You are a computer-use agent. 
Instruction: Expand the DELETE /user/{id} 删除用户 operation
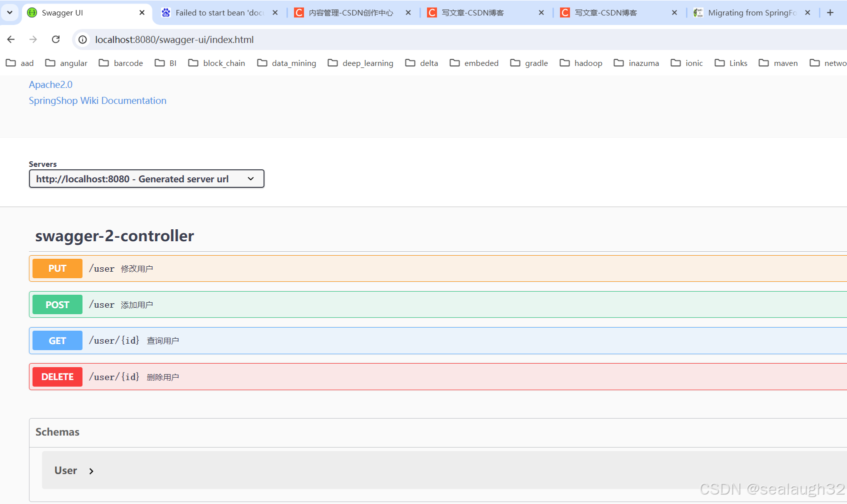(x=438, y=377)
